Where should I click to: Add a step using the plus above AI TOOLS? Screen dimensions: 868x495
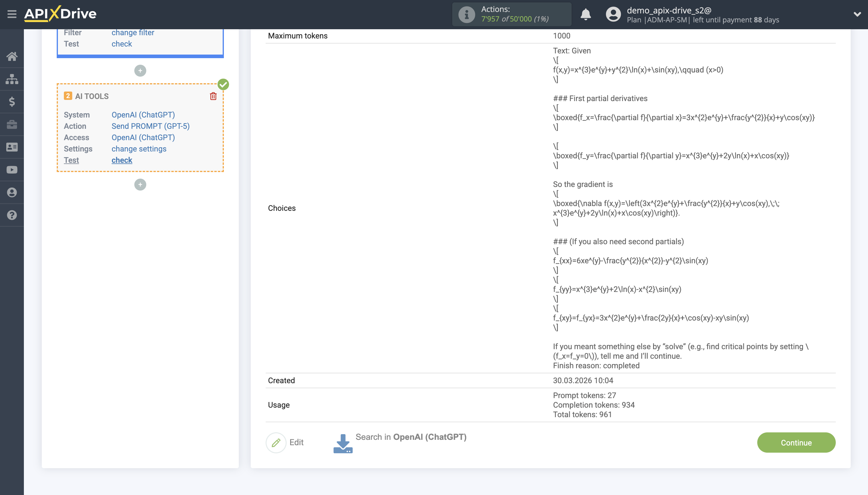coord(140,70)
